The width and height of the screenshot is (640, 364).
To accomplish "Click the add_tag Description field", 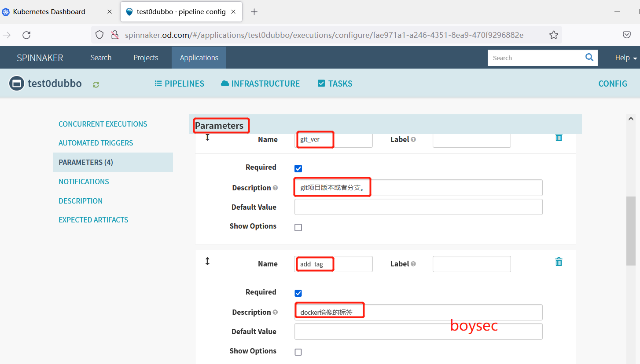I will tap(418, 312).
